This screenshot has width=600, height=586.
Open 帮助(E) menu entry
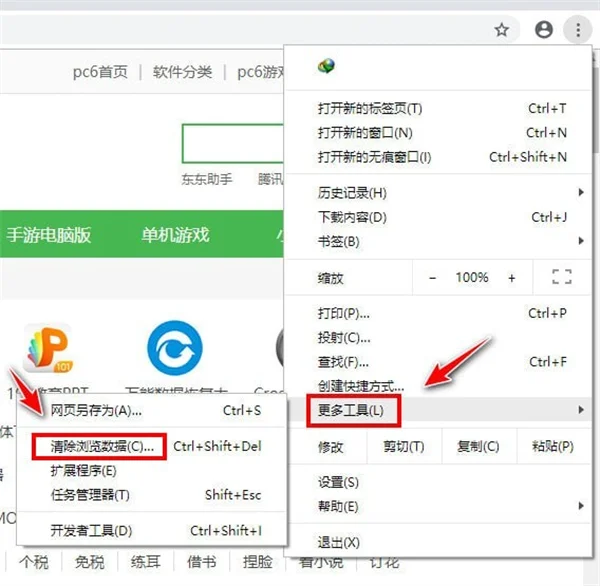(x=439, y=506)
